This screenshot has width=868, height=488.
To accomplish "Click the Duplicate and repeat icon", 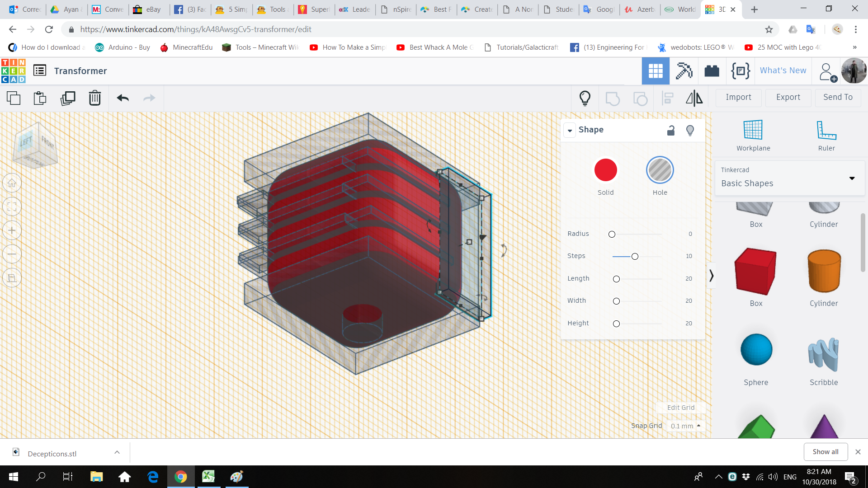I will pos(68,98).
